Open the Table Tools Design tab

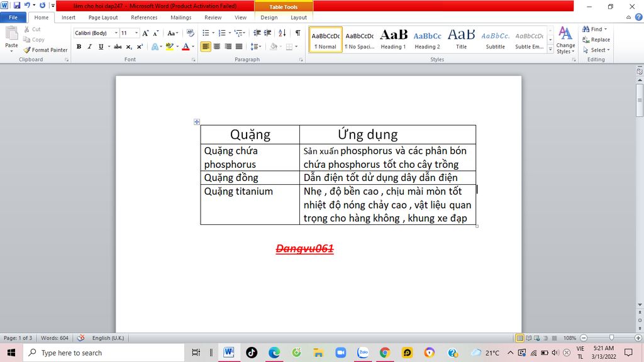(x=269, y=18)
